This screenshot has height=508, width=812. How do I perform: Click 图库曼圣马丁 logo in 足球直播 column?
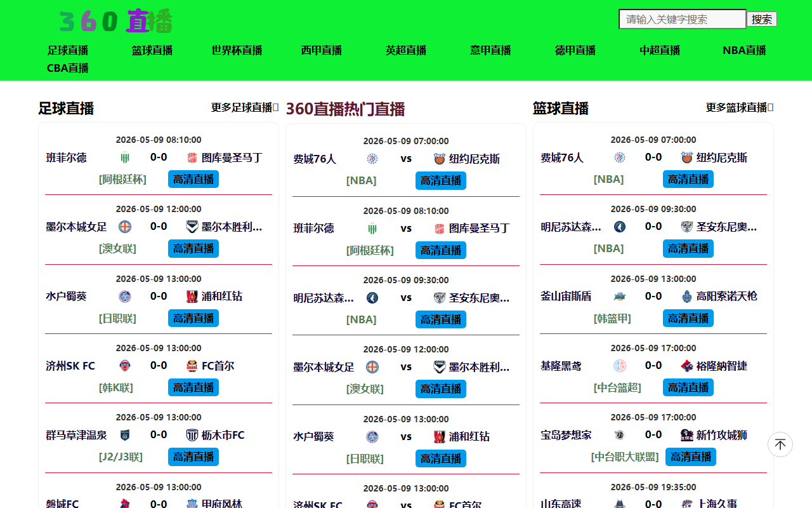point(192,157)
